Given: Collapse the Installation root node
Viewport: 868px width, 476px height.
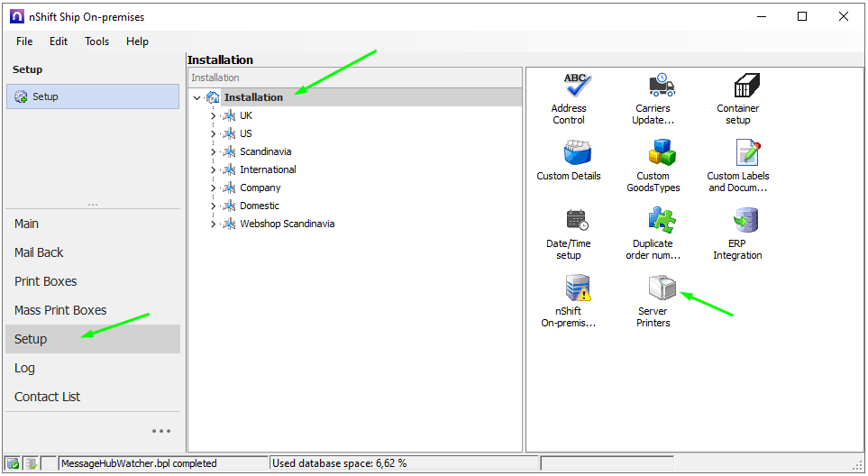Looking at the screenshot, I should click(x=197, y=97).
